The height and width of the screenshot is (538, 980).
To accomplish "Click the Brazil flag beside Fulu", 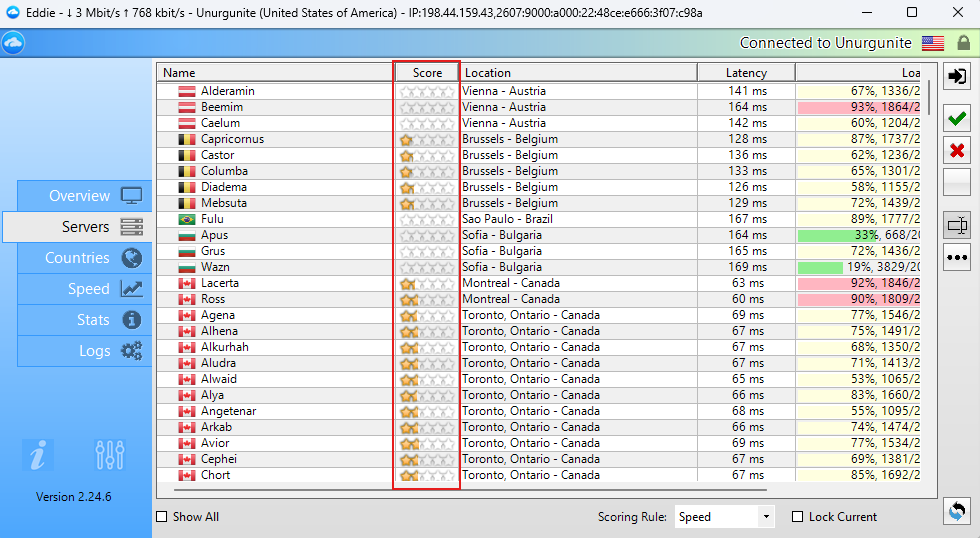I will (x=187, y=219).
